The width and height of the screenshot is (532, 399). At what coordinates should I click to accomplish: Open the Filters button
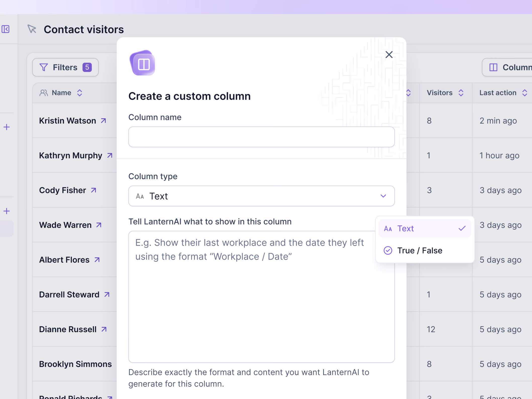(65, 67)
